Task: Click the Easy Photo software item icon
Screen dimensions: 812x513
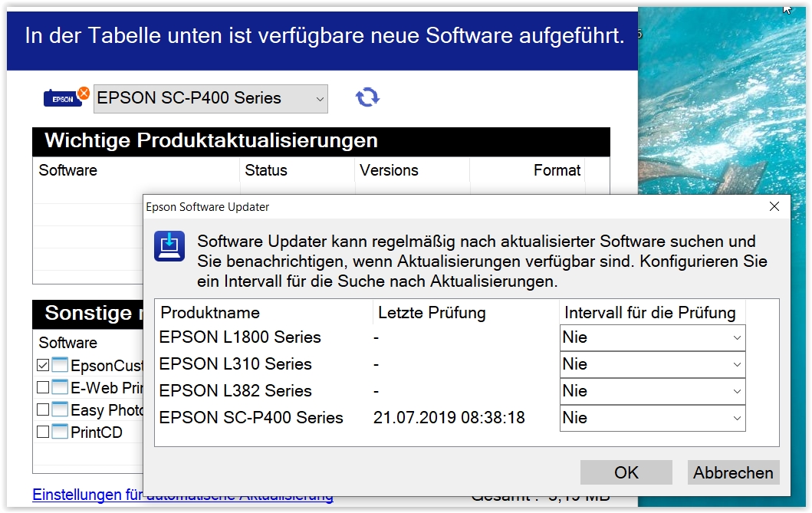Action: click(61, 410)
